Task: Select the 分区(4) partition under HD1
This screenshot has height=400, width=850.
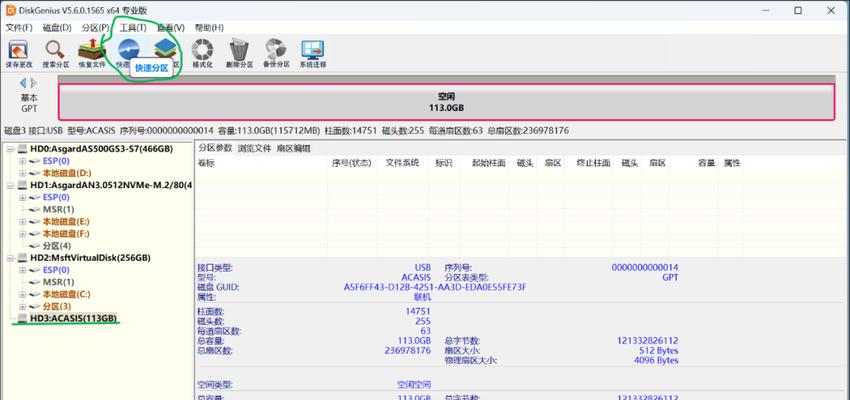Action: pyautogui.click(x=57, y=246)
